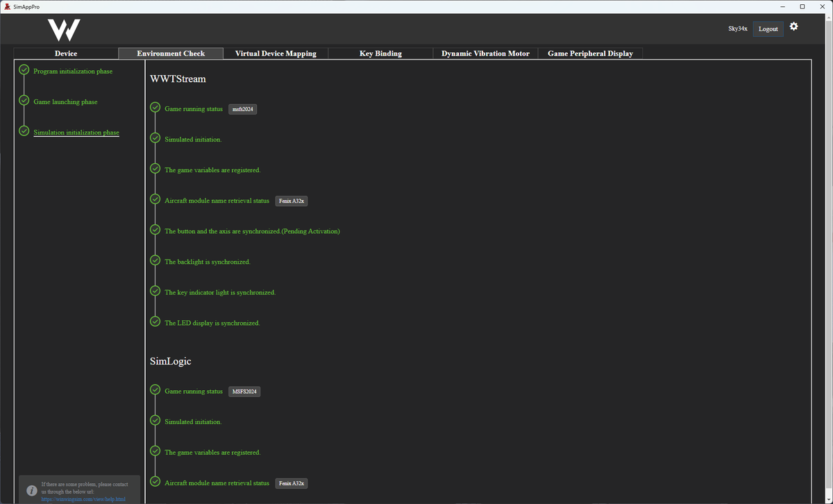Click check icon beside The LED display is synchronized

155,322
